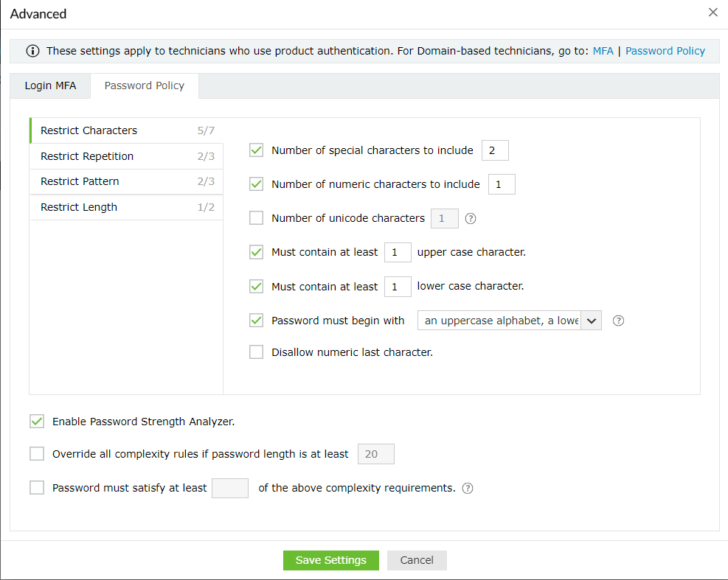Click help icon beside 'Password must begin with' dropdown

[619, 321]
